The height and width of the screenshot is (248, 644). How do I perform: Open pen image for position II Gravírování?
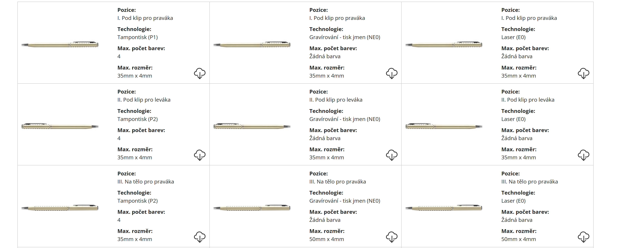(252, 126)
